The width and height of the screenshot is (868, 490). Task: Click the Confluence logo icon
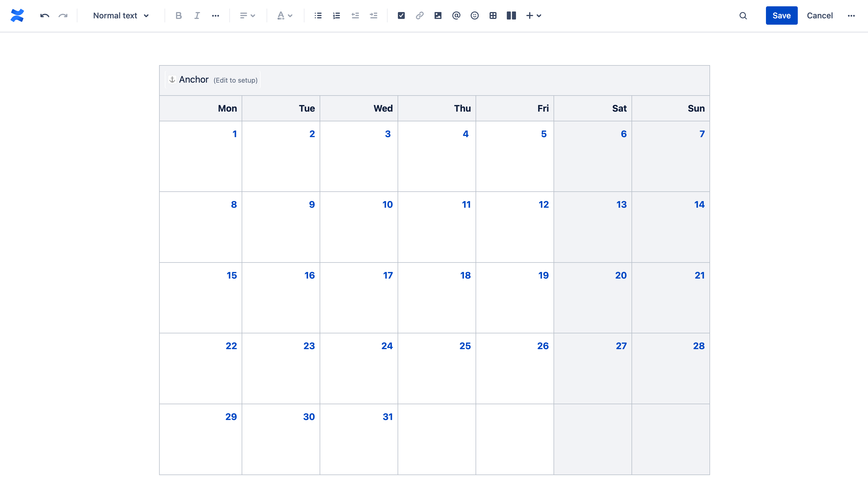(x=17, y=15)
